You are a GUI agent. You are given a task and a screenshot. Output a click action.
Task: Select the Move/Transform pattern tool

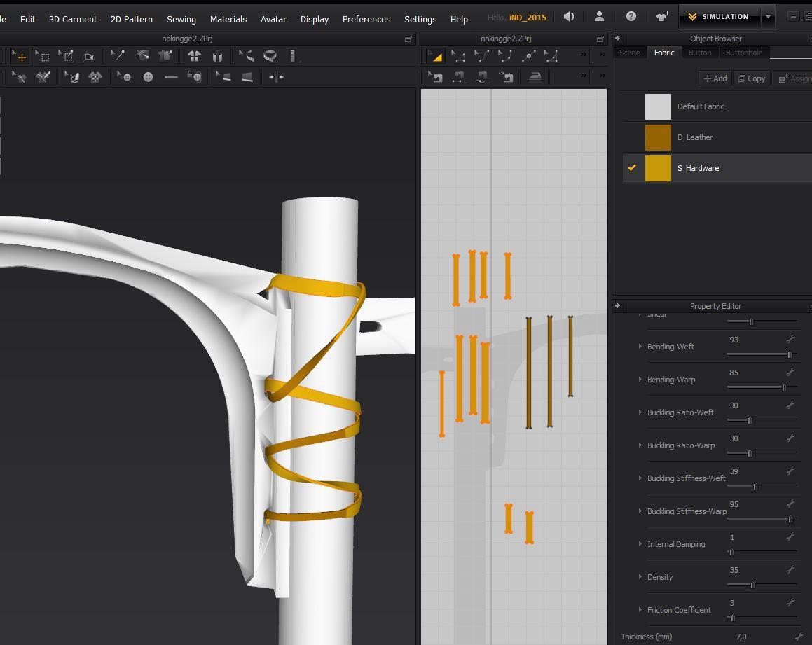tap(19, 56)
